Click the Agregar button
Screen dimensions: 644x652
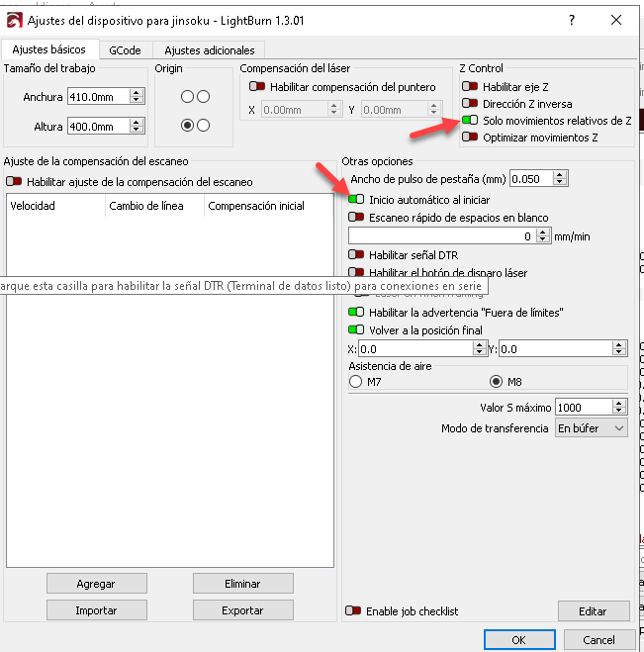pos(97,584)
